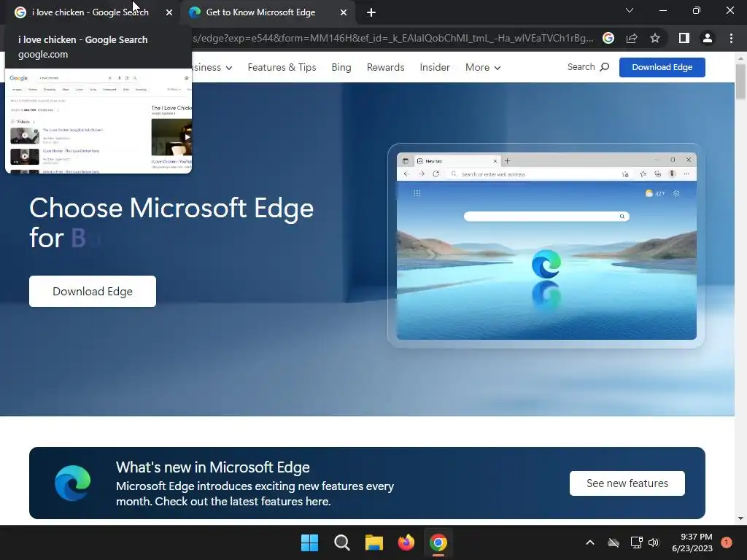Click the Google Search tab preview thumbnail
Screen dimensions: 747x560
[98, 121]
